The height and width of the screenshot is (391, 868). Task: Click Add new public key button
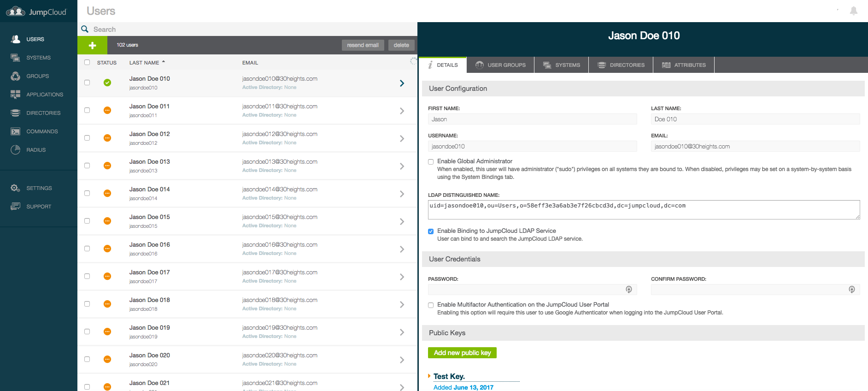point(462,353)
